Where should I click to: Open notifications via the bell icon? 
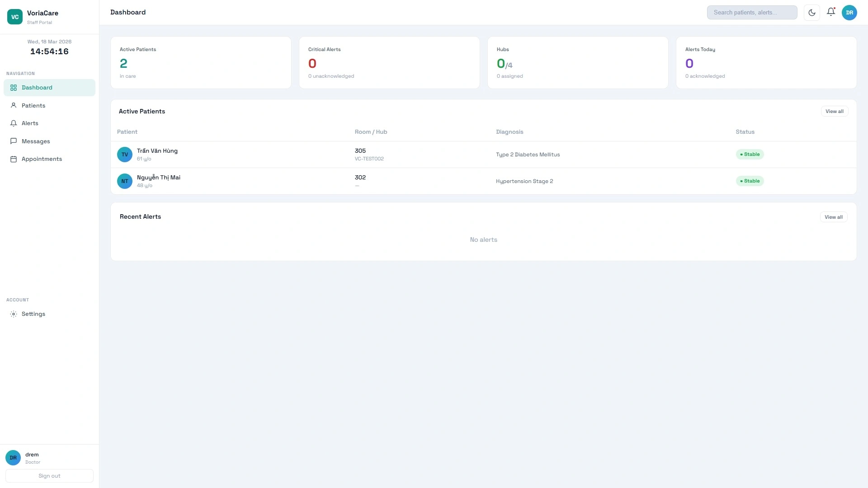point(831,12)
